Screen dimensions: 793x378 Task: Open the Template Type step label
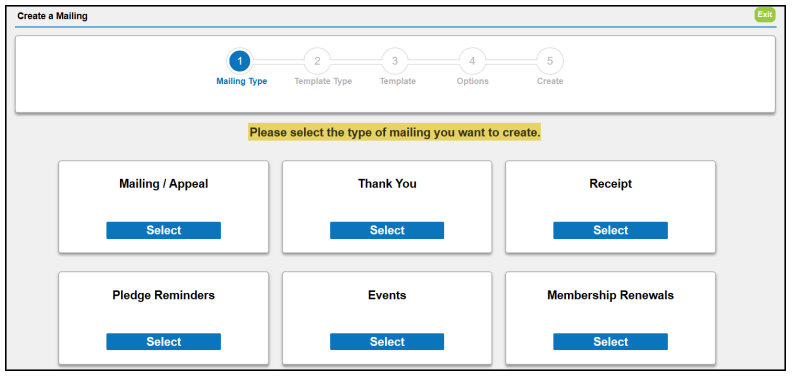[x=323, y=81]
